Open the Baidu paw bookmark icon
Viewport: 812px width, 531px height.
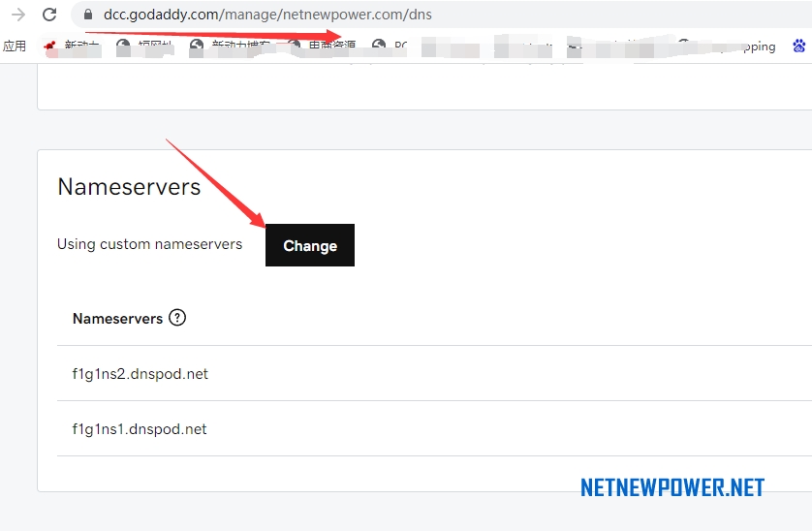[x=799, y=47]
